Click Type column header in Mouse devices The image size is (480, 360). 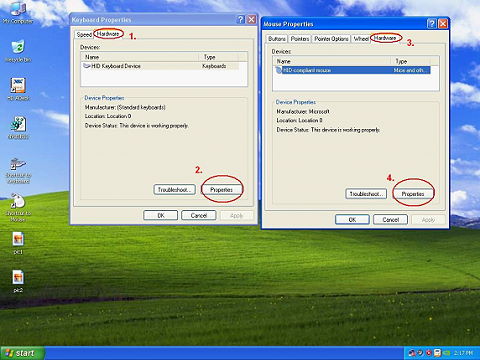click(410, 61)
